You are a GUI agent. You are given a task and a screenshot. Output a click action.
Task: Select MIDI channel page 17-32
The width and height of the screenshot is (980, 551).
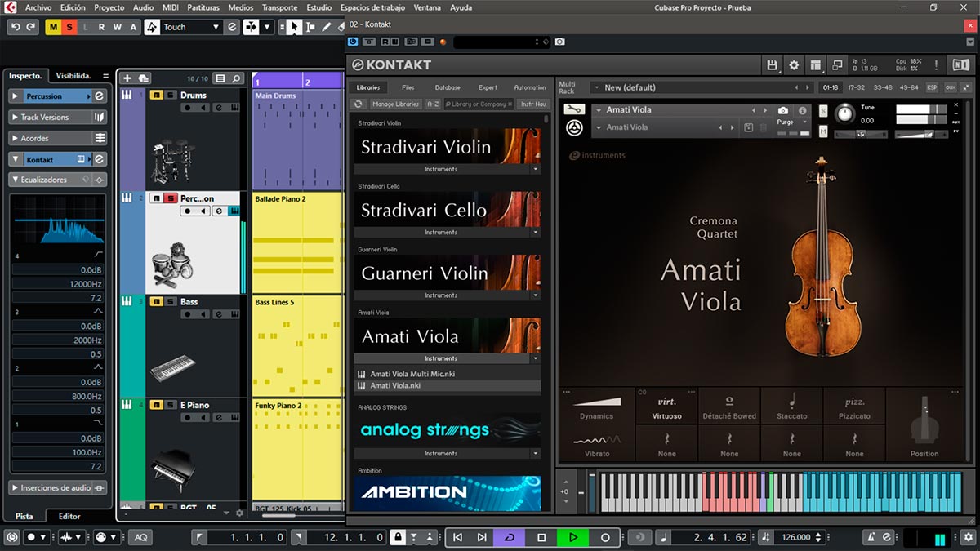pos(857,87)
